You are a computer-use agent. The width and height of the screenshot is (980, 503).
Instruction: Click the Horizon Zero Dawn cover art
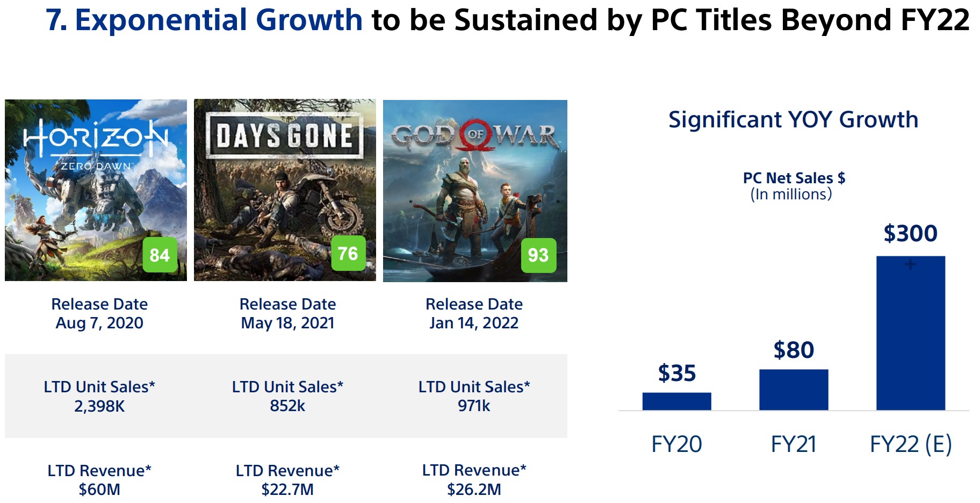pos(96,190)
